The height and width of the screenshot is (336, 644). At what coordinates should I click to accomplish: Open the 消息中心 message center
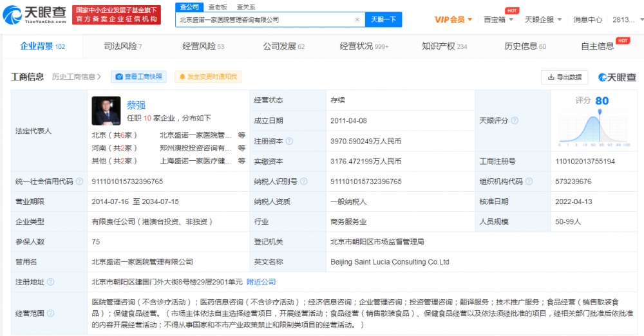(587, 20)
